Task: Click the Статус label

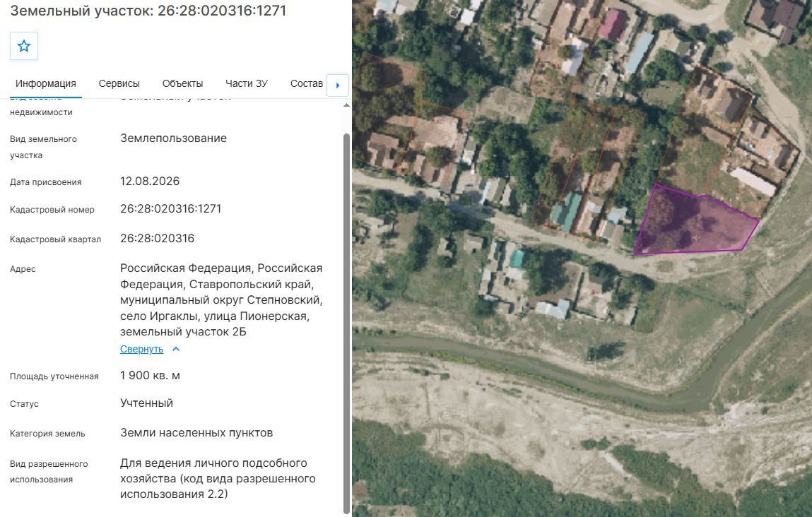Action: (24, 404)
